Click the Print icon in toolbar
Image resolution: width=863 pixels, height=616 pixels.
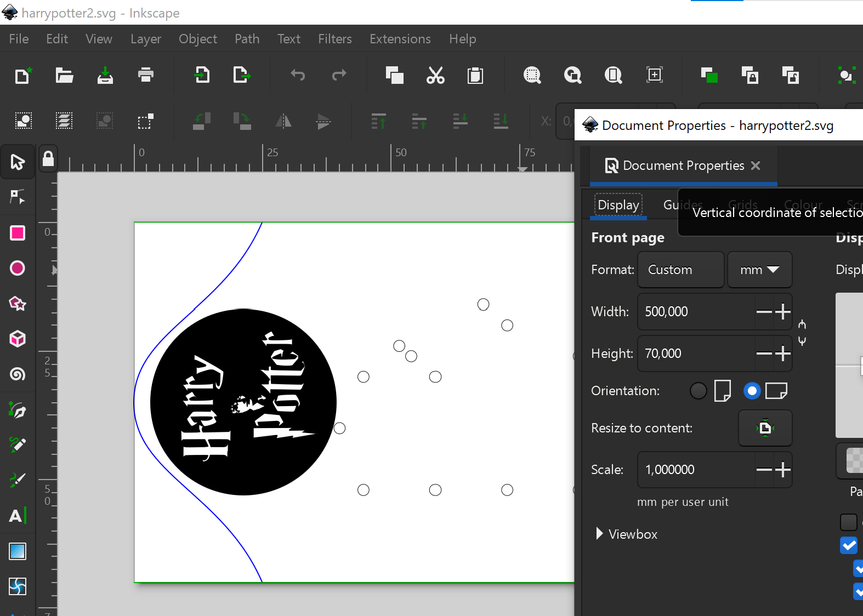tap(146, 75)
